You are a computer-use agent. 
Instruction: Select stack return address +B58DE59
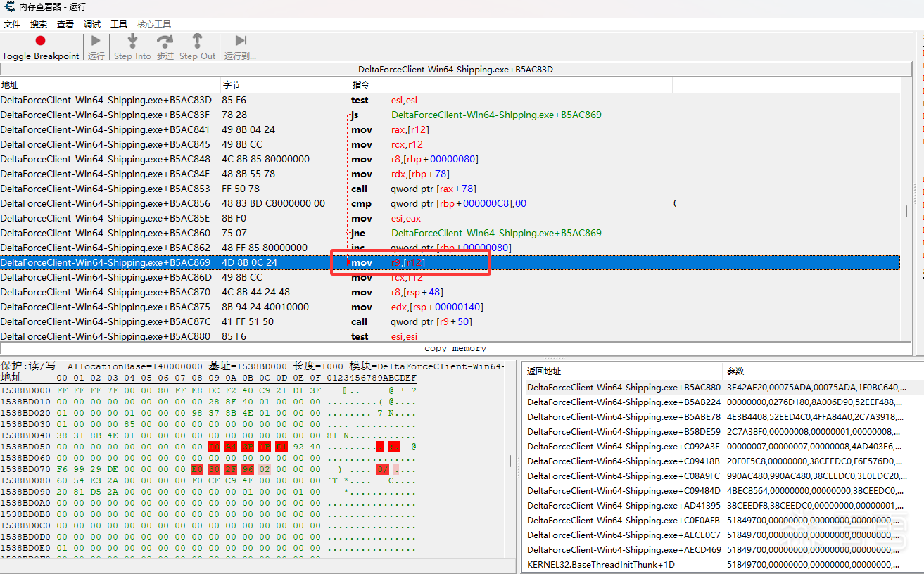coord(723,431)
